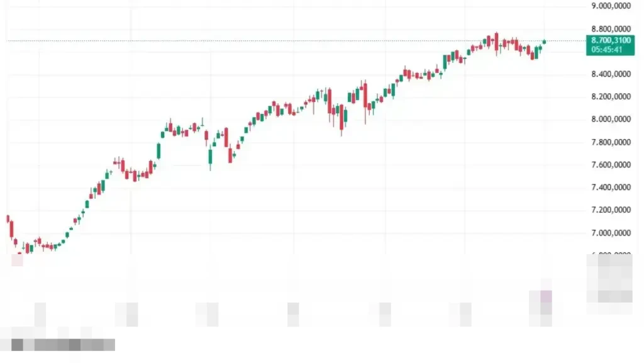644x363 pixels.
Task: Click the 9.000,0000 price axis label
Action: (x=611, y=6)
